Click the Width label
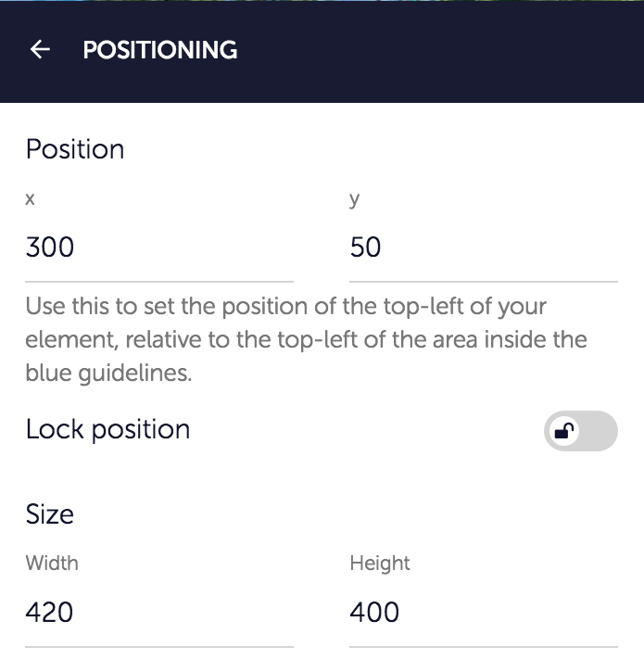The width and height of the screenshot is (644, 659). coord(52,564)
